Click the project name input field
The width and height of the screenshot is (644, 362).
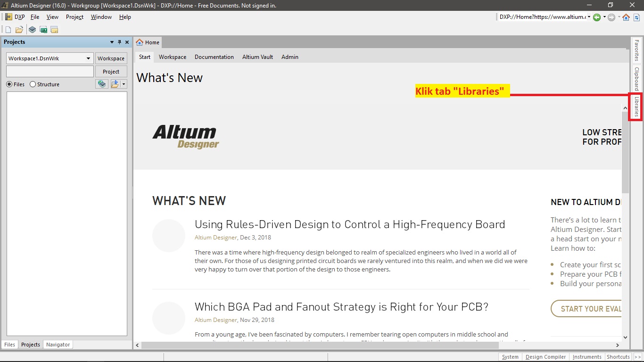click(50, 72)
